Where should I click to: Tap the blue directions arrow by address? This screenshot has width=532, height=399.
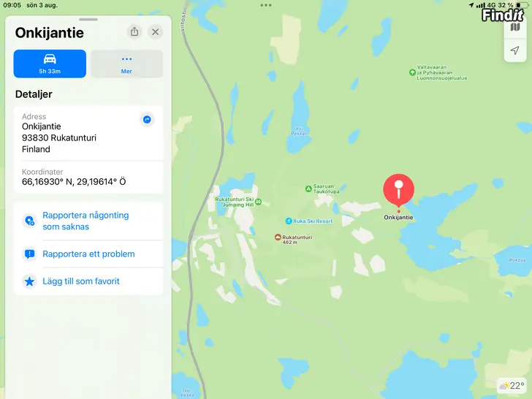(x=147, y=119)
